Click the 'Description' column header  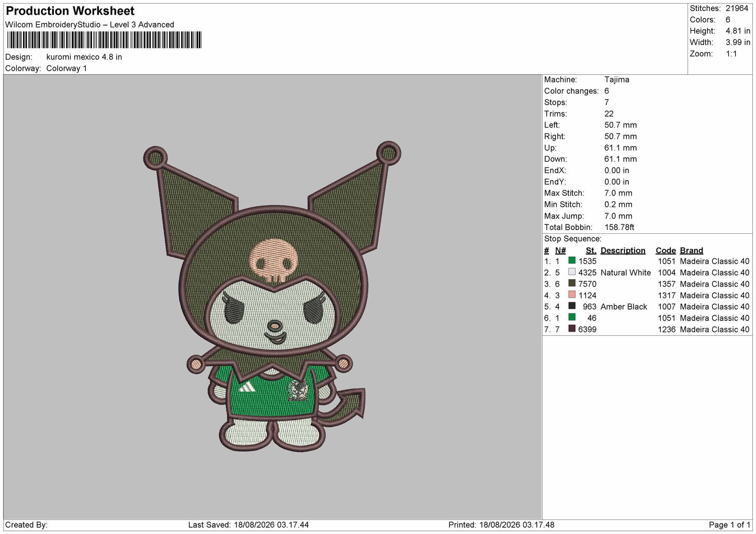click(623, 251)
